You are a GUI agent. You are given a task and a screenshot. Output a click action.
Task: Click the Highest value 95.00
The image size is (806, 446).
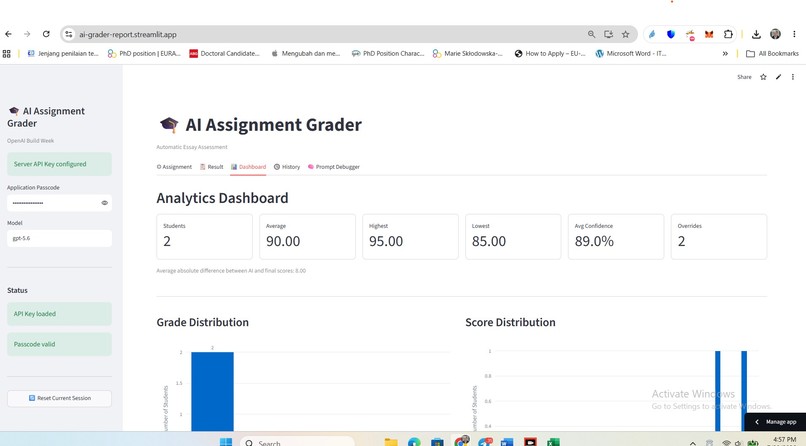click(x=386, y=241)
